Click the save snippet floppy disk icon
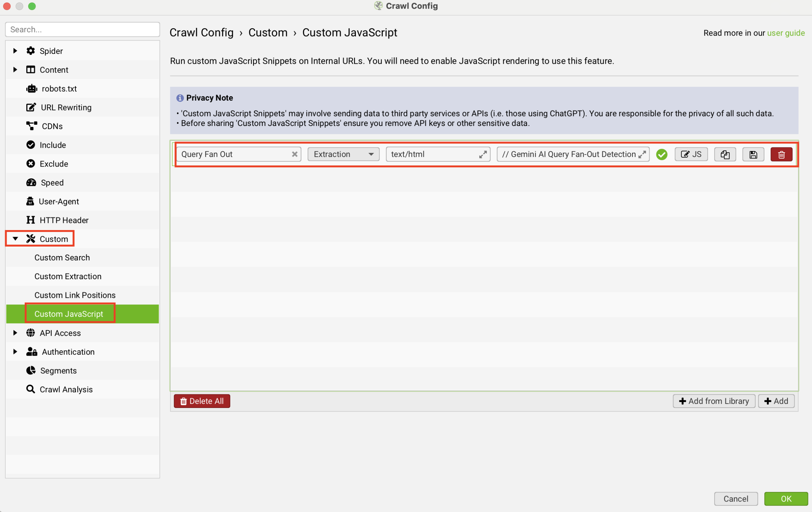 coord(753,154)
